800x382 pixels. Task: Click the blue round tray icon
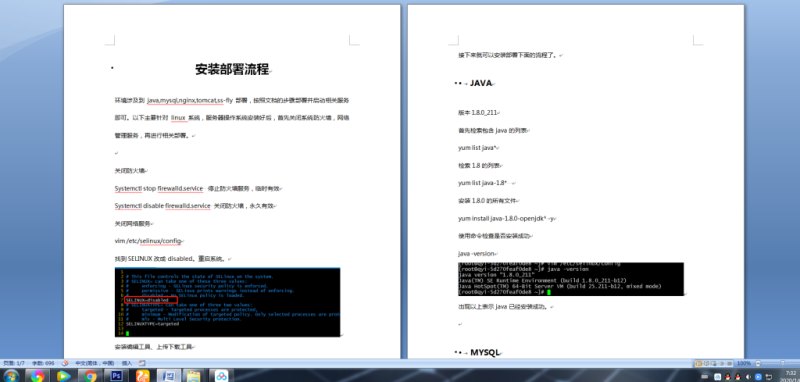[x=758, y=377]
